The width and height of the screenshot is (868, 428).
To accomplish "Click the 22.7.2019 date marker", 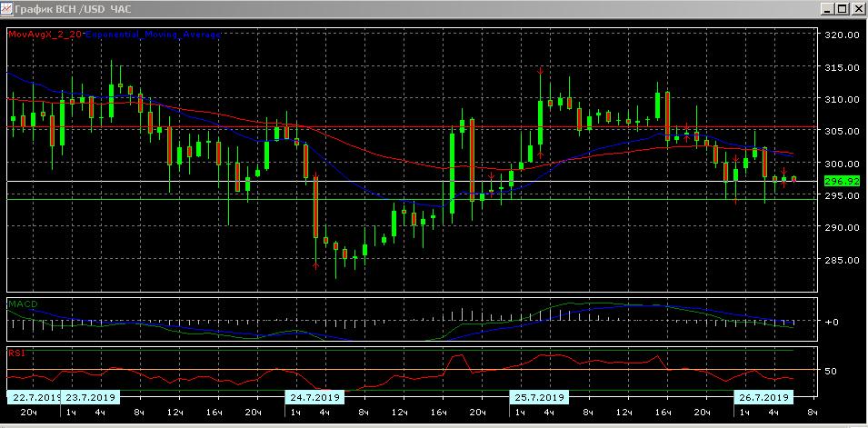I will coord(34,398).
